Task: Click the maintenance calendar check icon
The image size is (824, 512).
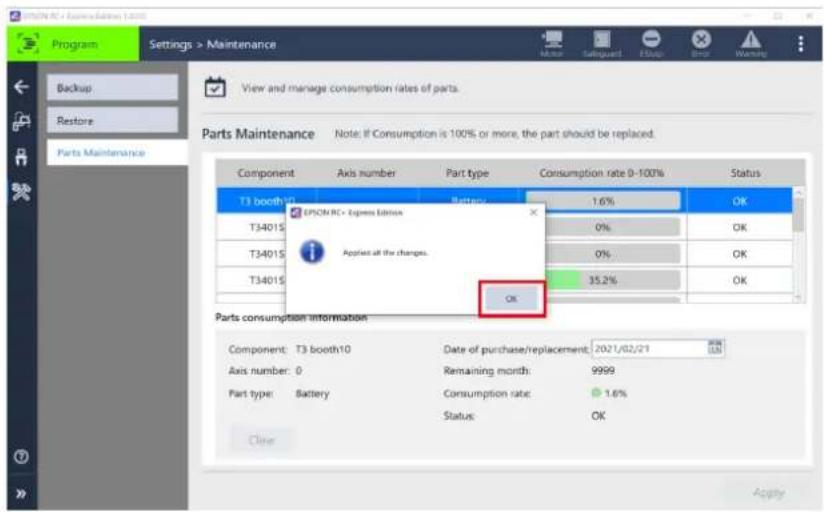Action: pos(215,88)
